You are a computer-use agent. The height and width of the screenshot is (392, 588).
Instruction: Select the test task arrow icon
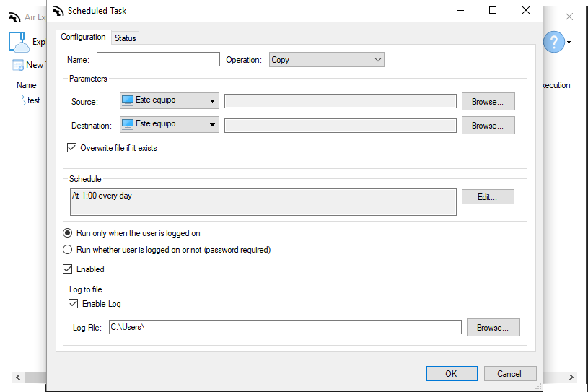21,100
